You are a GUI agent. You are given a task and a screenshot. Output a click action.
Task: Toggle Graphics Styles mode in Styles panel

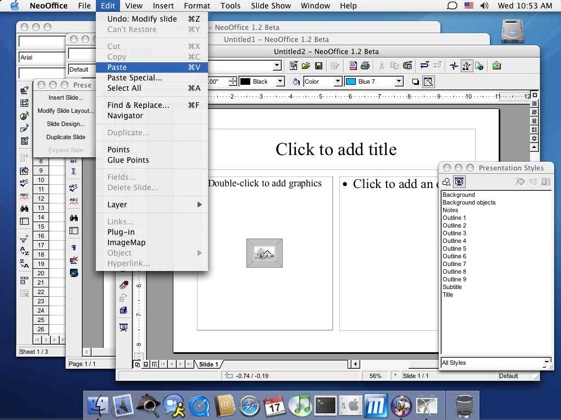(446, 182)
